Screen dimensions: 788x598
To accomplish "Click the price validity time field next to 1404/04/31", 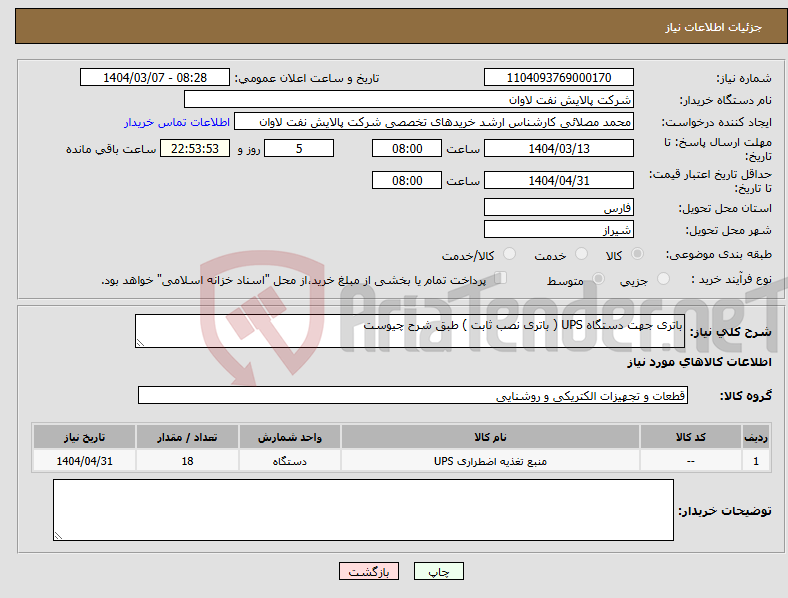I will (407, 180).
